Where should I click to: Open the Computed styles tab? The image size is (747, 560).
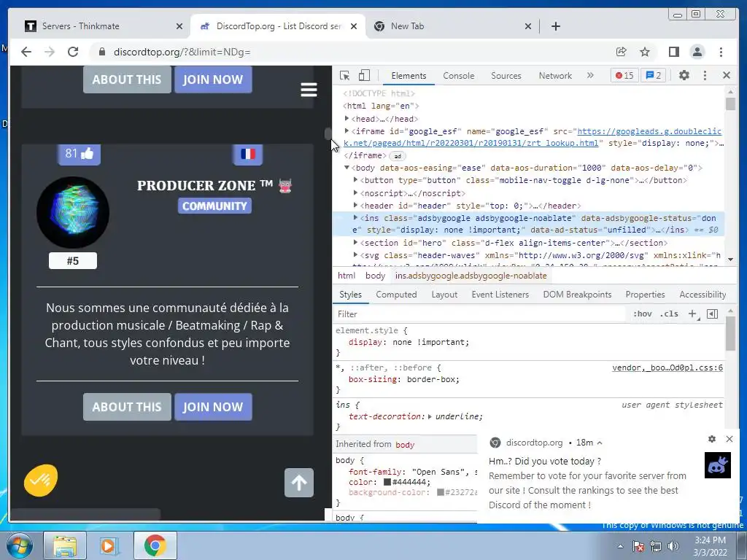[396, 295]
